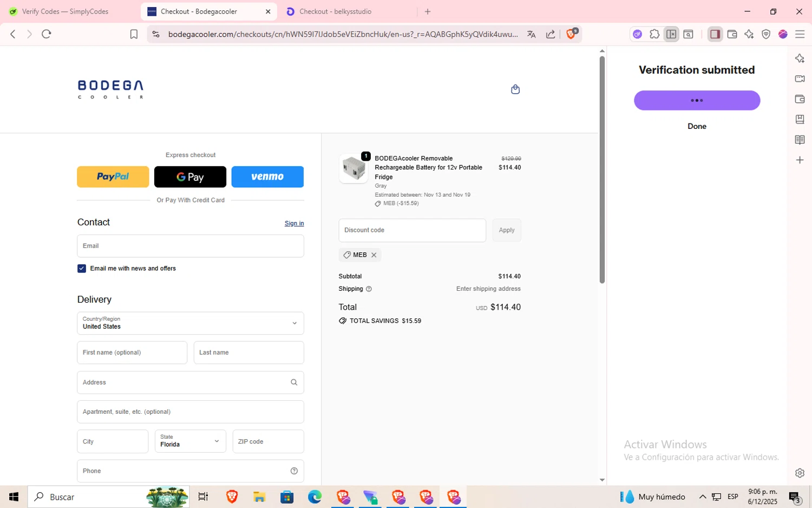Click the purple loading button in panel
The image size is (812, 508).
697,100
